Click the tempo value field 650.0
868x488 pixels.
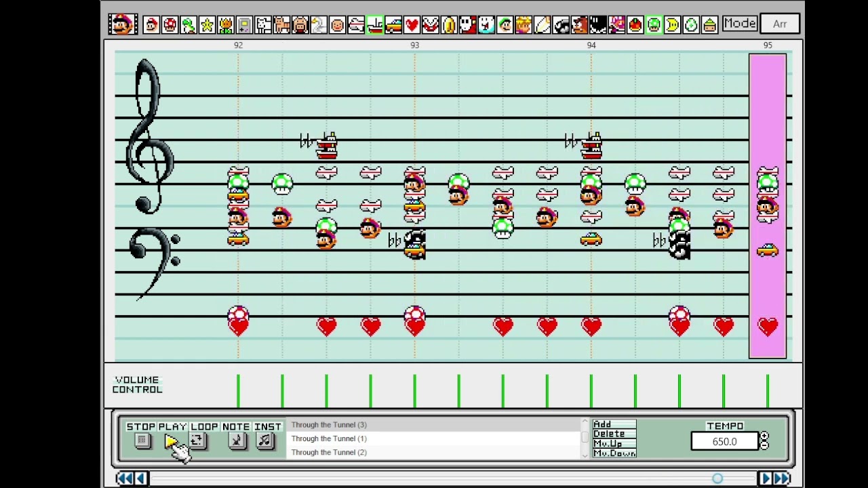click(724, 441)
